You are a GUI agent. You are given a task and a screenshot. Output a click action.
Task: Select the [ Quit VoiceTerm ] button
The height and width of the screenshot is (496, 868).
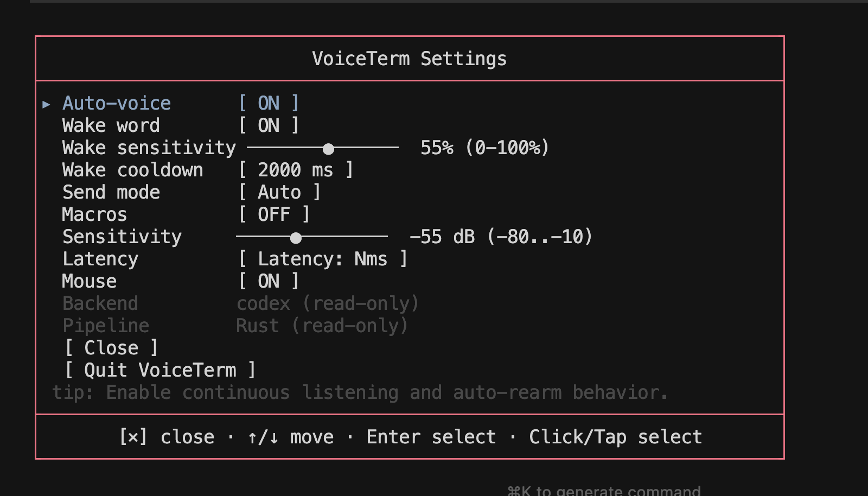(x=160, y=370)
